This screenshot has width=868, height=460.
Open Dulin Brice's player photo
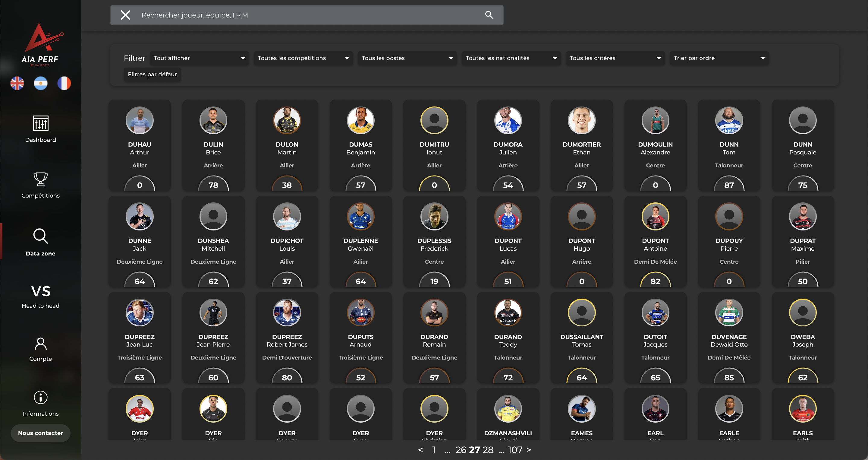coord(213,120)
